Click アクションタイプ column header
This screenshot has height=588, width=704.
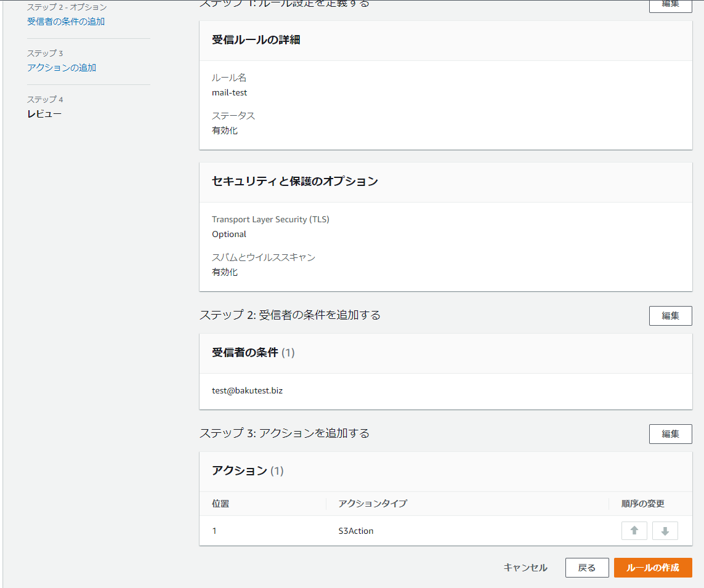[373, 504]
